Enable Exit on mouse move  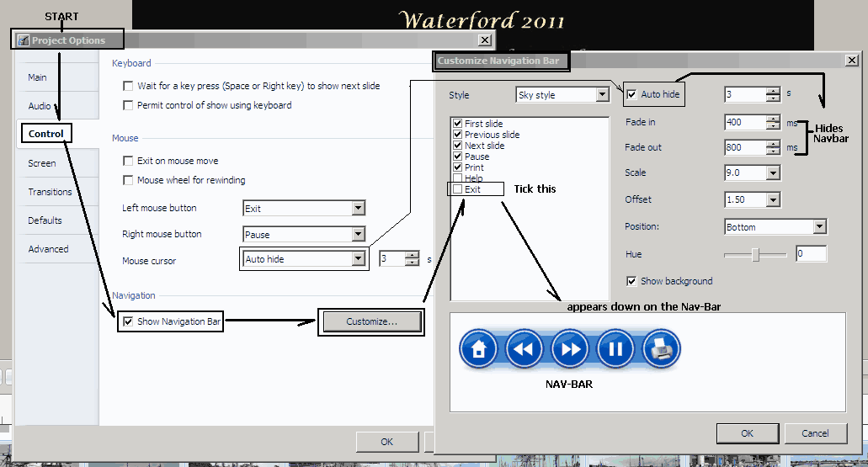[x=128, y=161]
